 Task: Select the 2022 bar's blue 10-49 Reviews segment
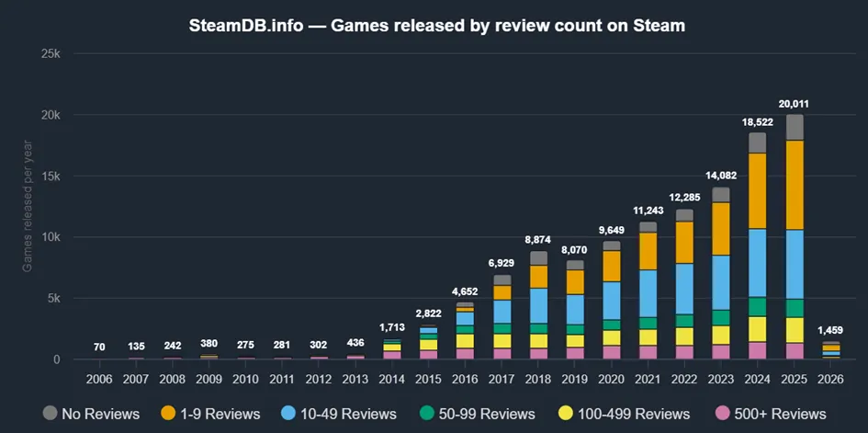(685, 289)
